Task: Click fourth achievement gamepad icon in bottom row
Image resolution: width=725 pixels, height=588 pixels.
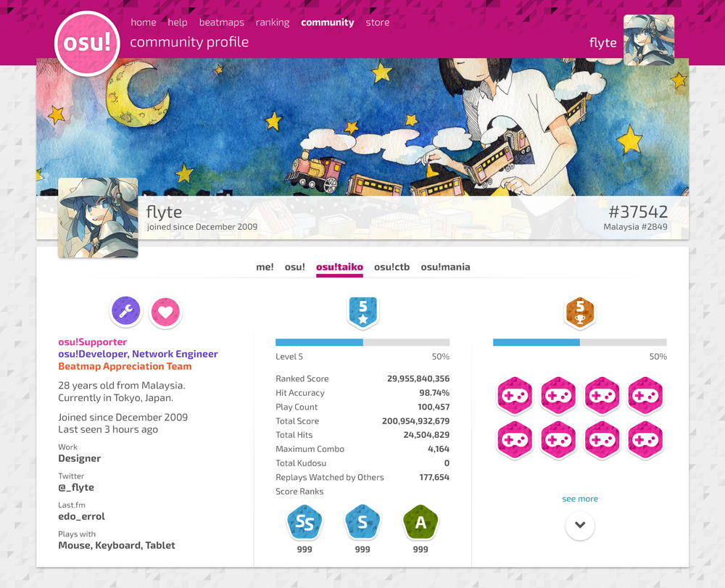Action: click(645, 439)
